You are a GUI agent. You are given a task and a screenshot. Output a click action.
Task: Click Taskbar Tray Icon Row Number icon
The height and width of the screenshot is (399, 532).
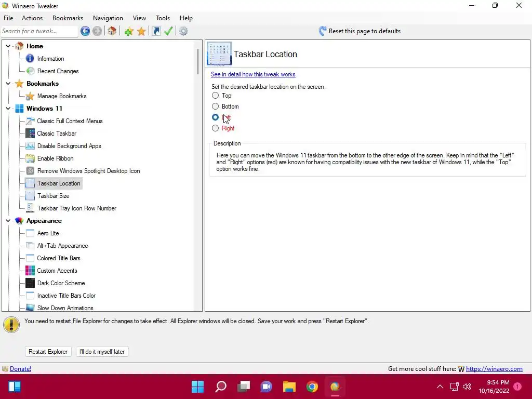point(30,208)
